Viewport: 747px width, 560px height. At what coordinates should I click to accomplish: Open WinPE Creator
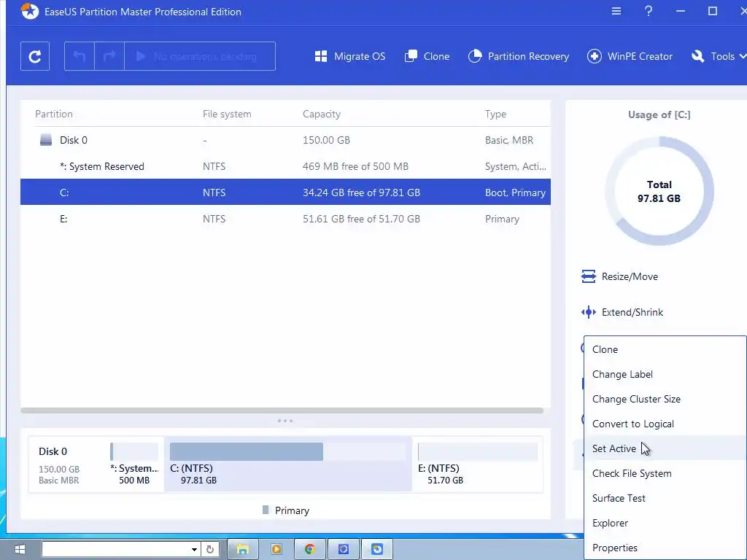[630, 56]
